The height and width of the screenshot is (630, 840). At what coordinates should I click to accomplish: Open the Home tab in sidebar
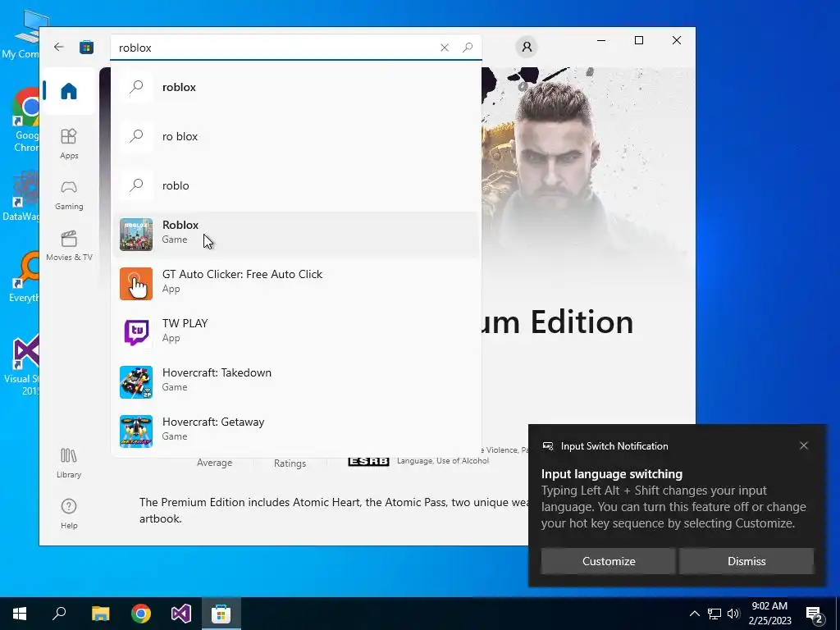point(69,91)
